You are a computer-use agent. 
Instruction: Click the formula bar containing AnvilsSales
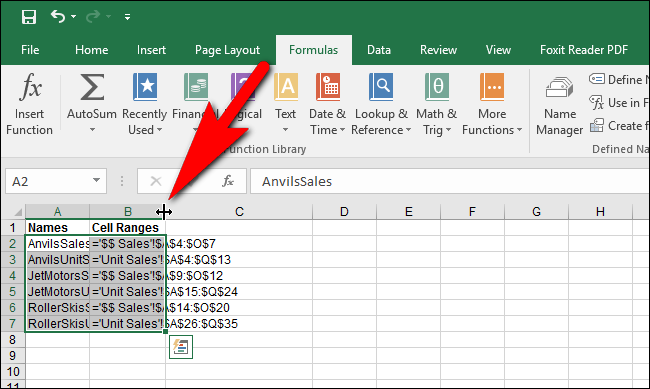(x=450, y=181)
